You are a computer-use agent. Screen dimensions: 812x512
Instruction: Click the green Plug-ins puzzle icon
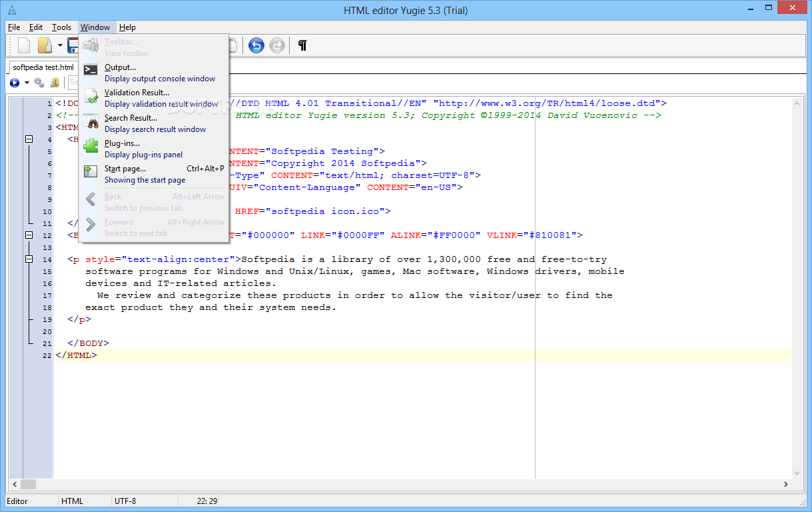(91, 146)
